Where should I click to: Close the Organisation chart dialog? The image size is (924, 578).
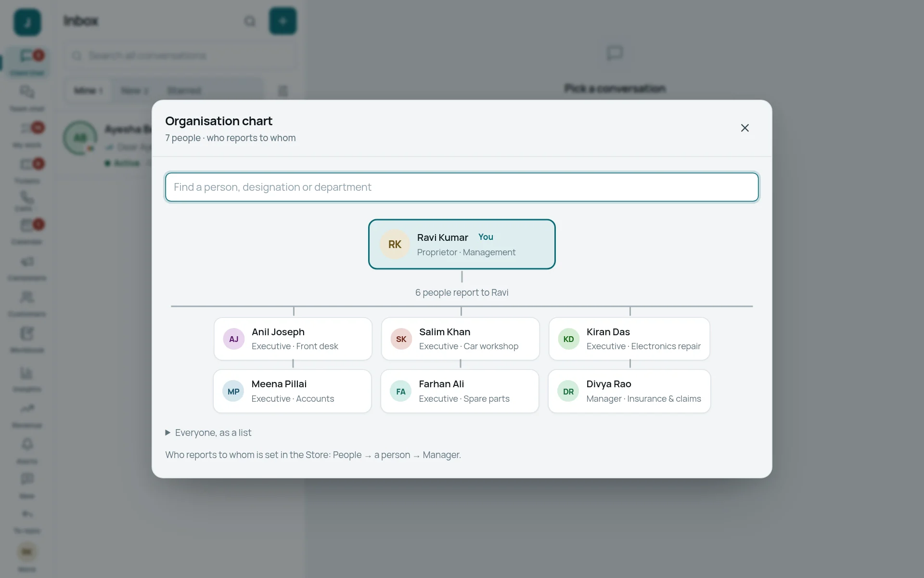tap(744, 128)
